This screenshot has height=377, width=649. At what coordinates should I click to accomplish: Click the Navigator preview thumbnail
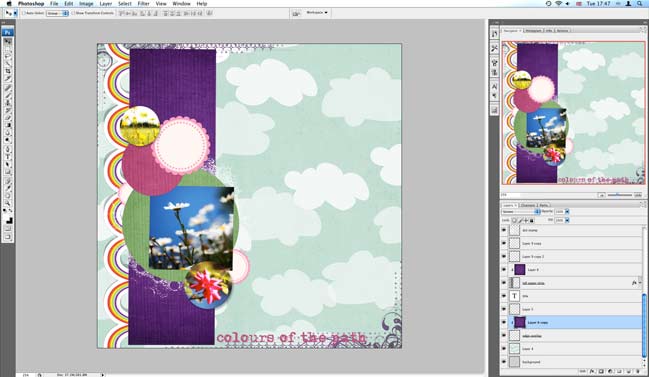[574, 113]
